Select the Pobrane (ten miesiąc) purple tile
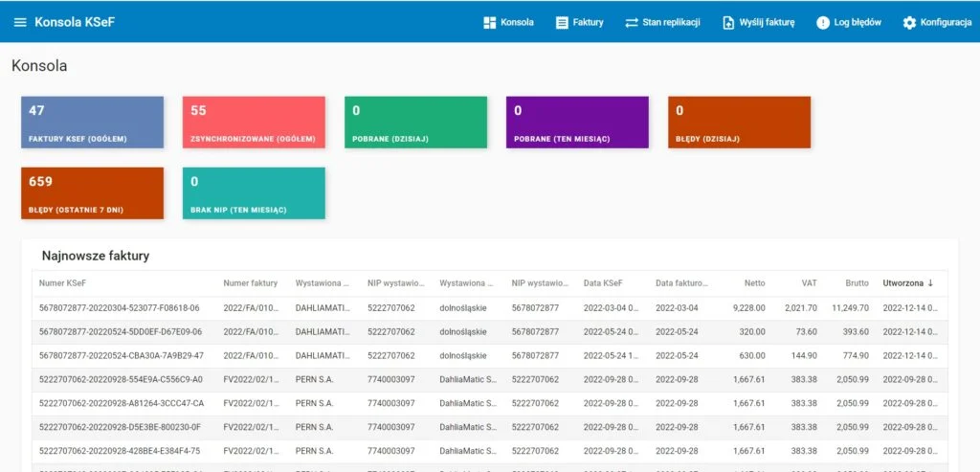The image size is (980, 472). click(x=577, y=123)
